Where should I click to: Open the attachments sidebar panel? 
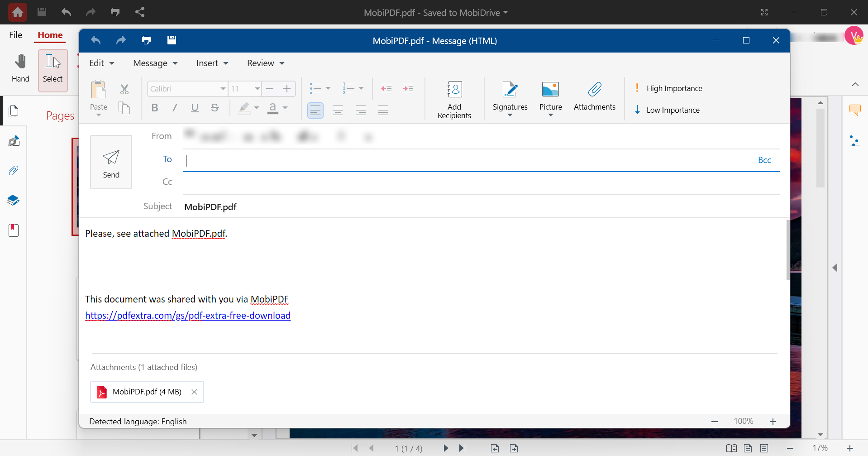pyautogui.click(x=14, y=171)
